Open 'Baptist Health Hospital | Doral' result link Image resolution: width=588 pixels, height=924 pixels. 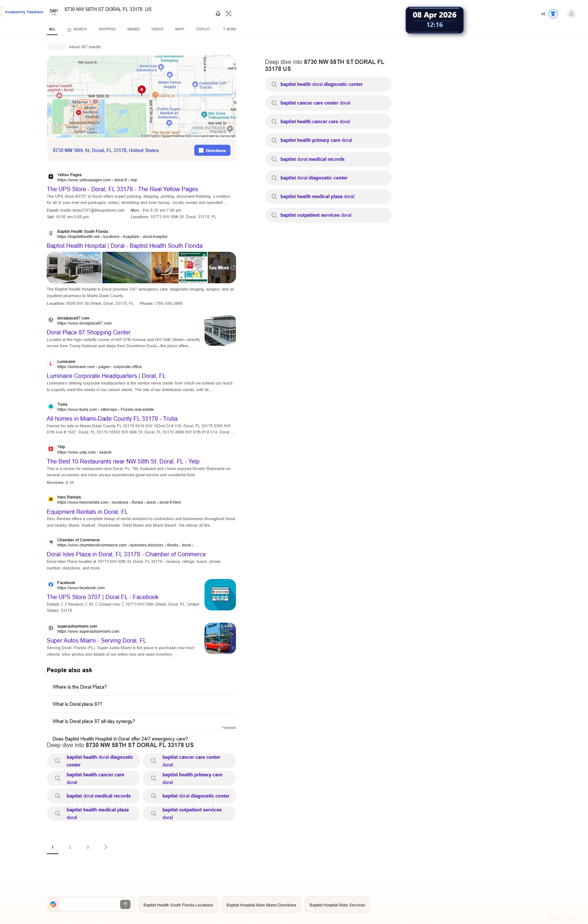click(x=125, y=246)
